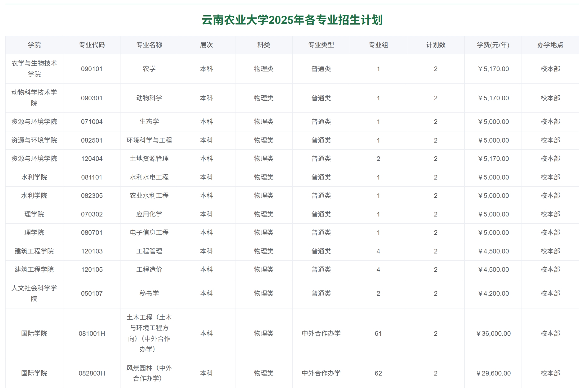
Task: Select the 农学与生物技术学院 cell
Action: pos(34,69)
